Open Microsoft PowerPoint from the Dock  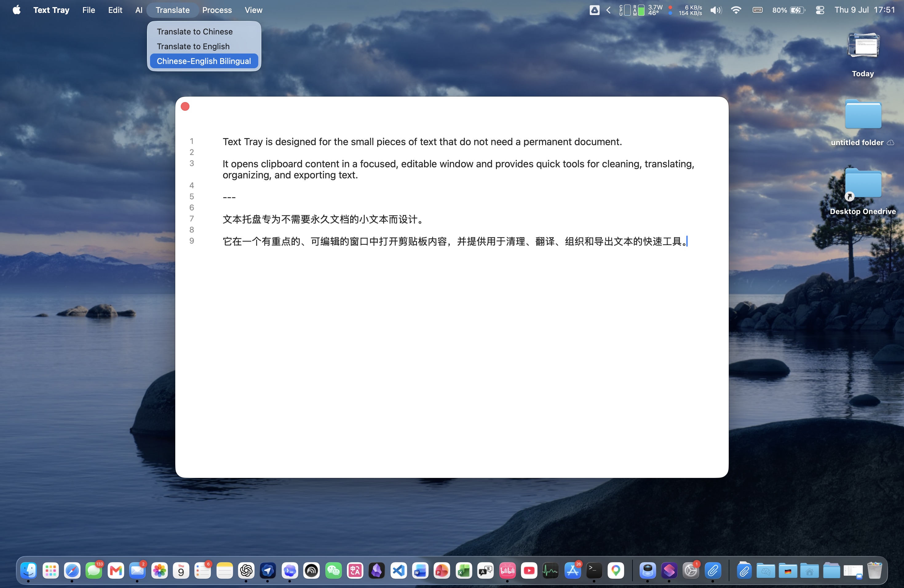[x=442, y=570]
